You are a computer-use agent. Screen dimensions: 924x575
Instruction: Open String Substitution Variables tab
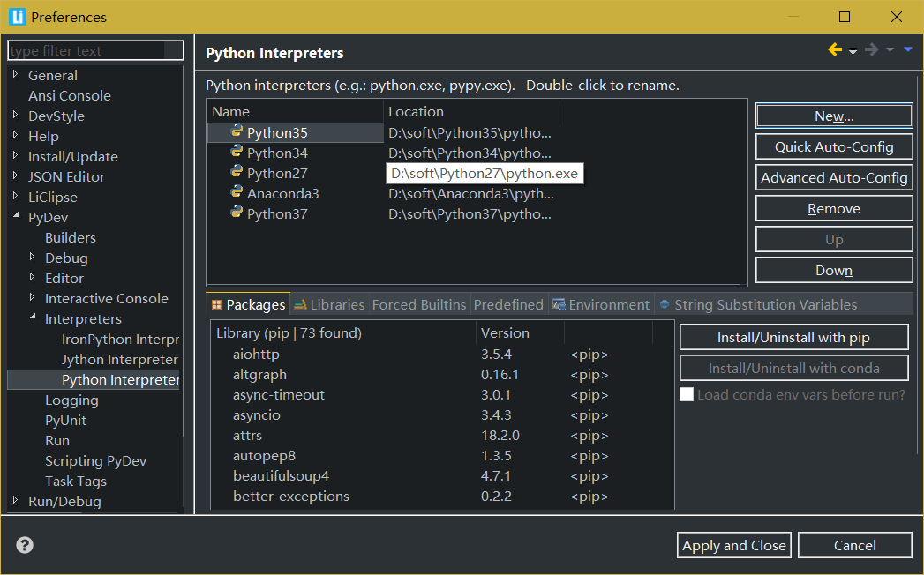coord(759,304)
